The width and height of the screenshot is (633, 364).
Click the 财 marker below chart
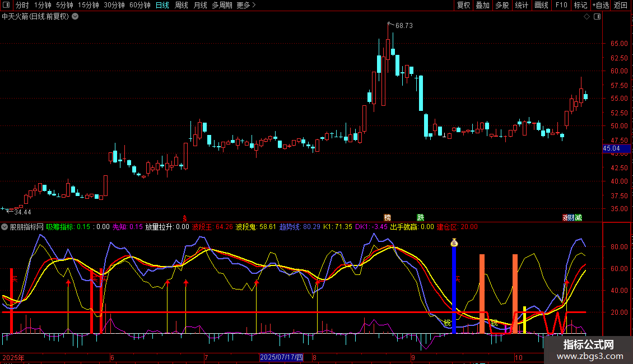tap(571, 218)
